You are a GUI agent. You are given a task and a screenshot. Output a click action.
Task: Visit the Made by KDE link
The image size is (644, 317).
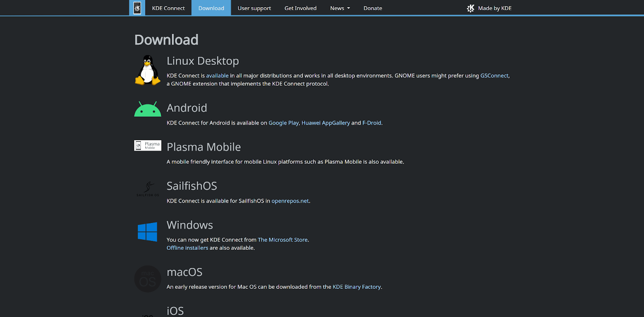click(x=489, y=8)
